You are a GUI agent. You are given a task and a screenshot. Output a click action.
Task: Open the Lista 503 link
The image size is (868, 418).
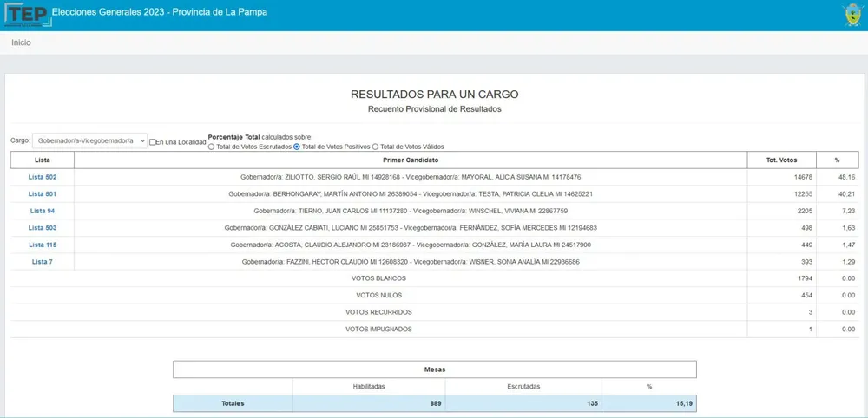[42, 228]
